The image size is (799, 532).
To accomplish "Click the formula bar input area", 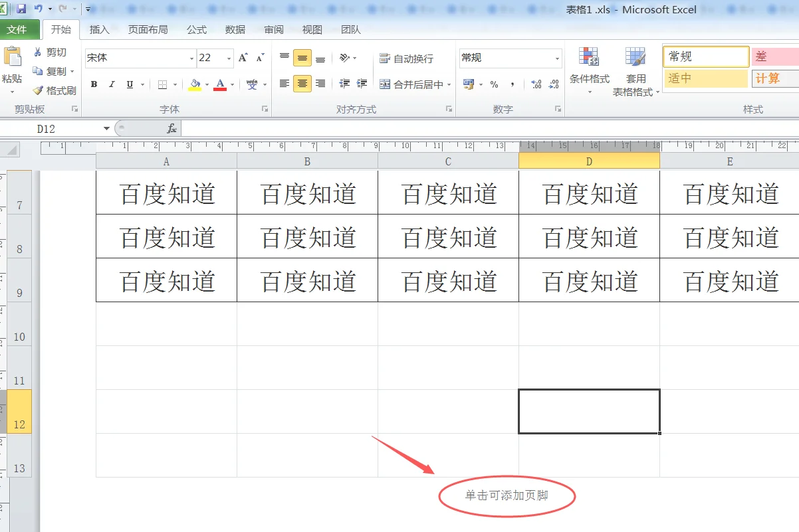I will [x=489, y=128].
